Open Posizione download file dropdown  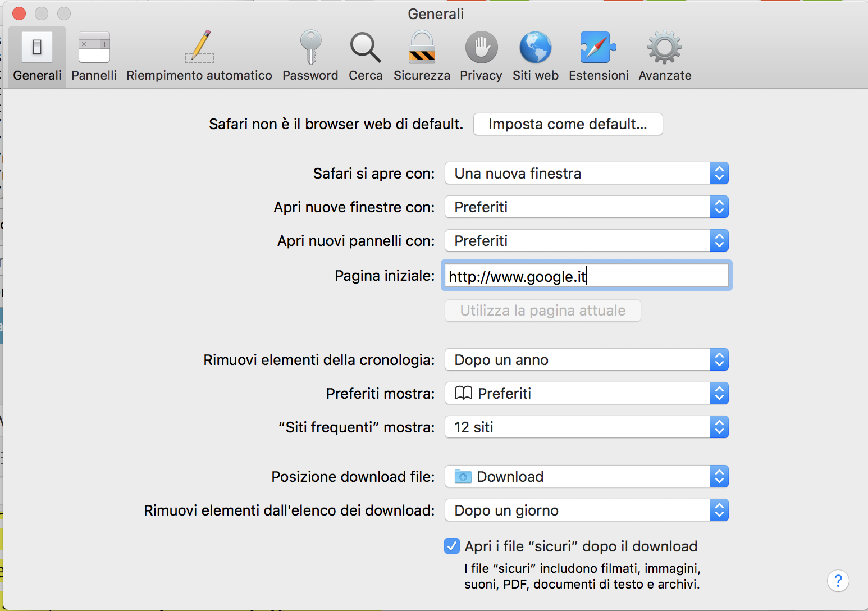click(x=587, y=477)
